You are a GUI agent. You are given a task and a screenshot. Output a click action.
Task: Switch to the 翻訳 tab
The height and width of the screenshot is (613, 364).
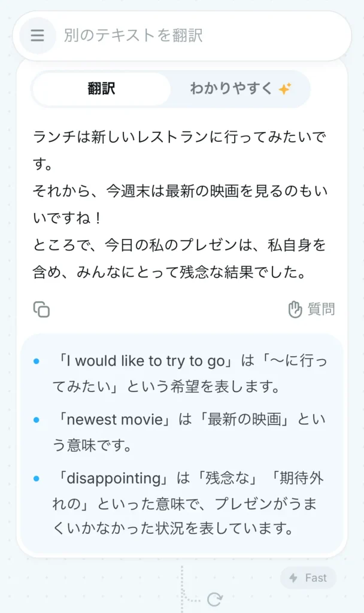coord(101,89)
